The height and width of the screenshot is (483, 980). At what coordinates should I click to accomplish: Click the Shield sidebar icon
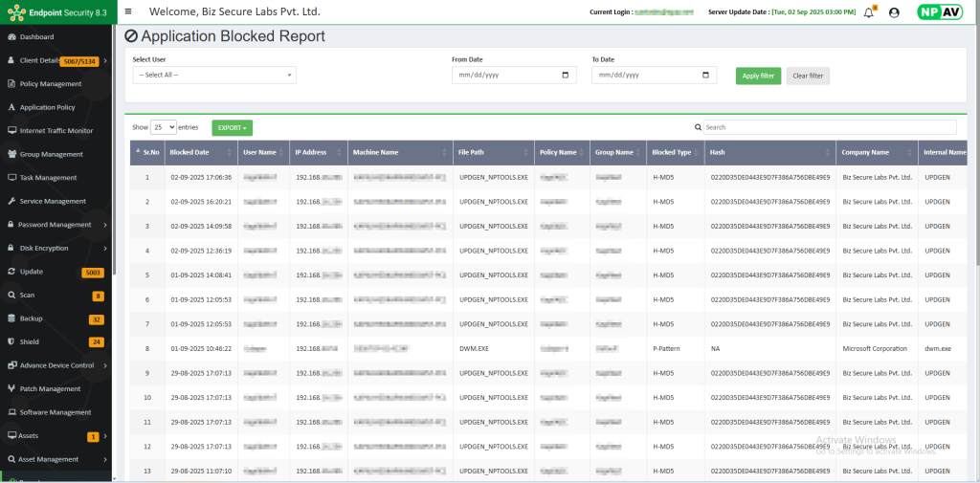click(11, 341)
